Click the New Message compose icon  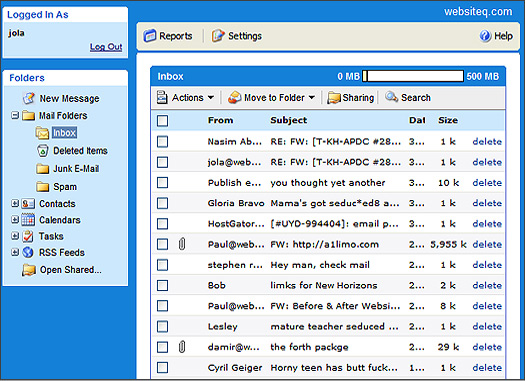click(x=28, y=98)
